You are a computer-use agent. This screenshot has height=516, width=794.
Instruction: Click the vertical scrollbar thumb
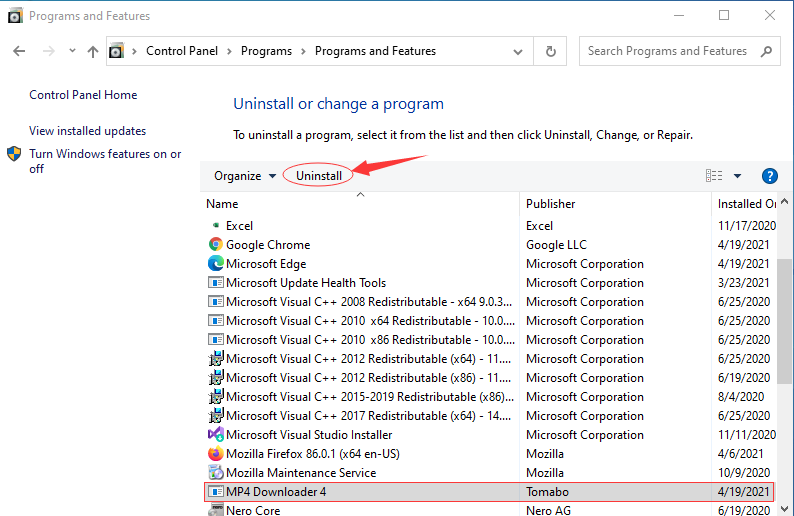click(x=785, y=322)
